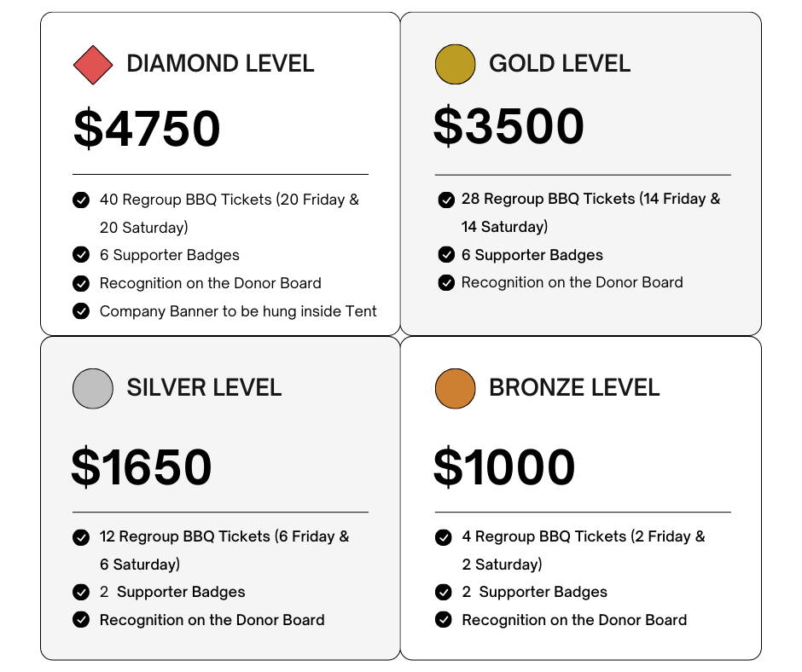The height and width of the screenshot is (672, 802).
Task: Click checkmark beside 4 Regroup BBQ Tickets
Action: point(443,537)
